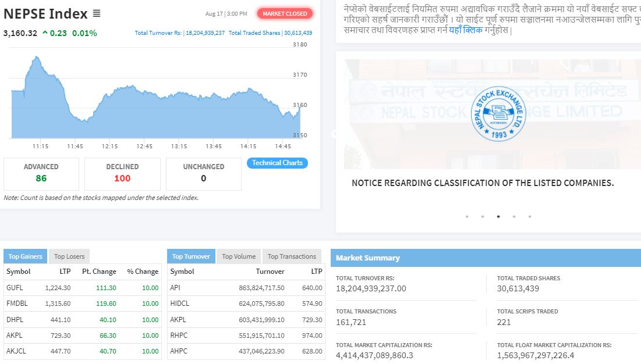Open Technical Charts
The width and height of the screenshot is (641, 364).
coord(277,163)
